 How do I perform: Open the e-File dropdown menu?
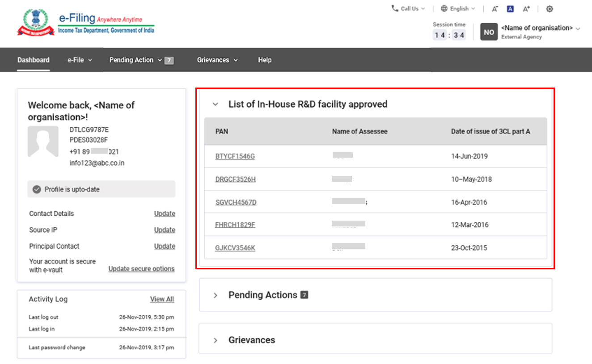[x=80, y=60]
